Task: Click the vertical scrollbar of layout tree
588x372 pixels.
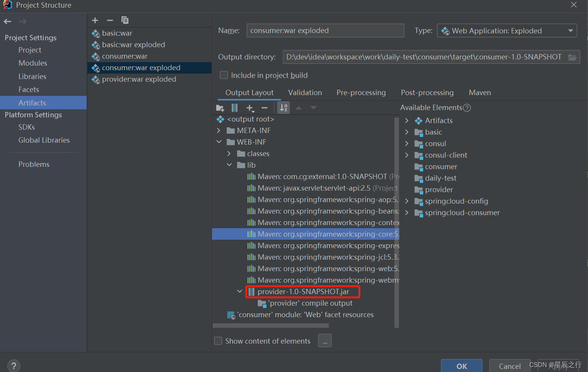Action: (x=397, y=222)
